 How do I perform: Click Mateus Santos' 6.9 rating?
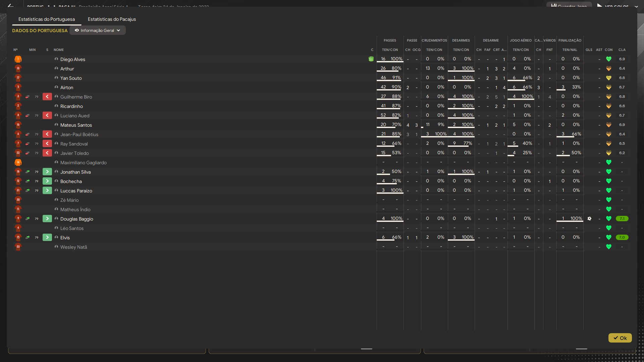click(x=622, y=125)
